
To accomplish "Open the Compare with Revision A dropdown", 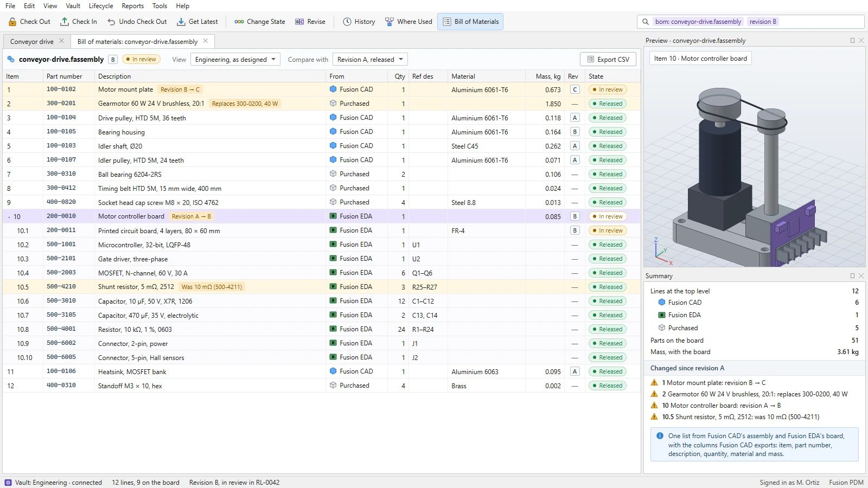I will click(370, 60).
